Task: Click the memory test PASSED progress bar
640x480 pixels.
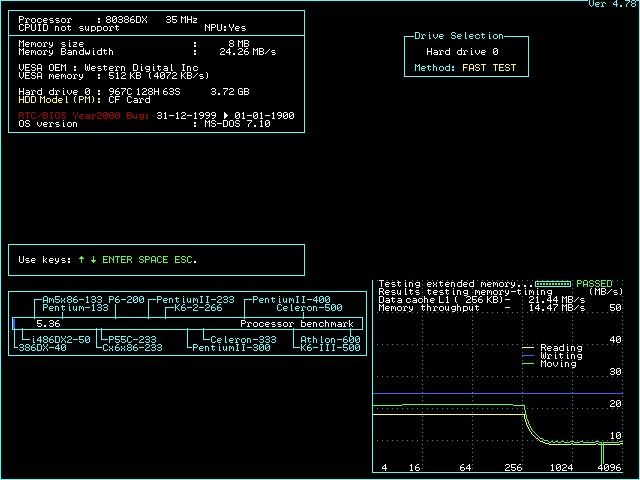Action: click(554, 284)
